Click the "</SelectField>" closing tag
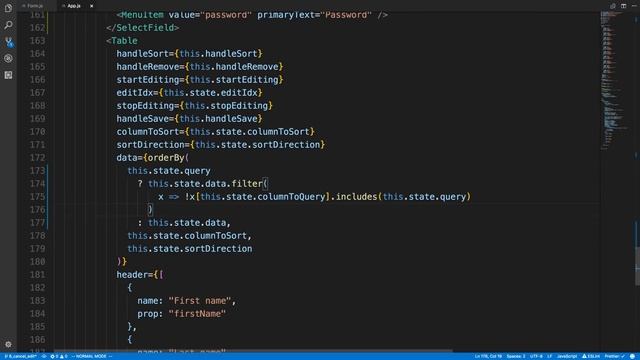640x360 pixels. point(142,28)
